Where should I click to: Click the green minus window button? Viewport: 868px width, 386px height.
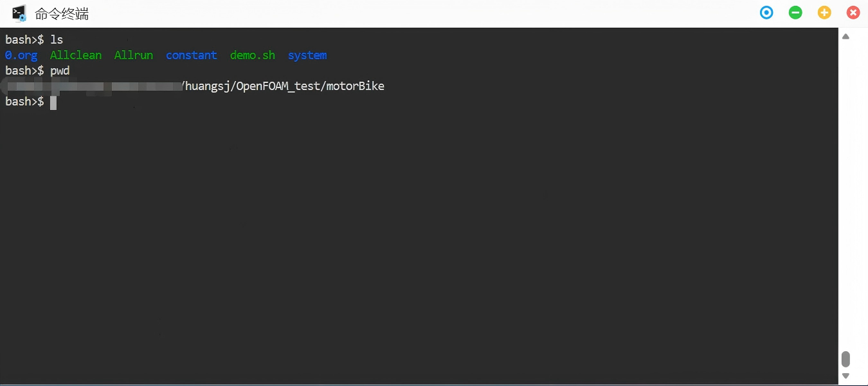point(795,12)
